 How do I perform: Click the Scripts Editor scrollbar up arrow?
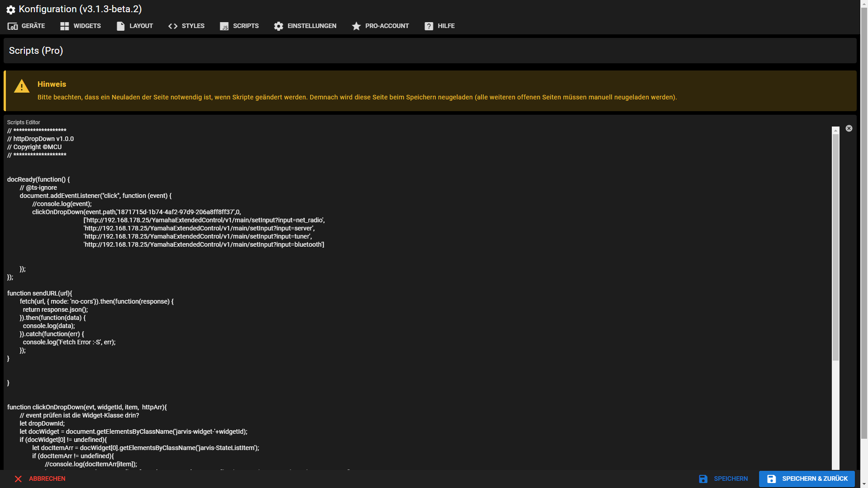[x=835, y=130]
